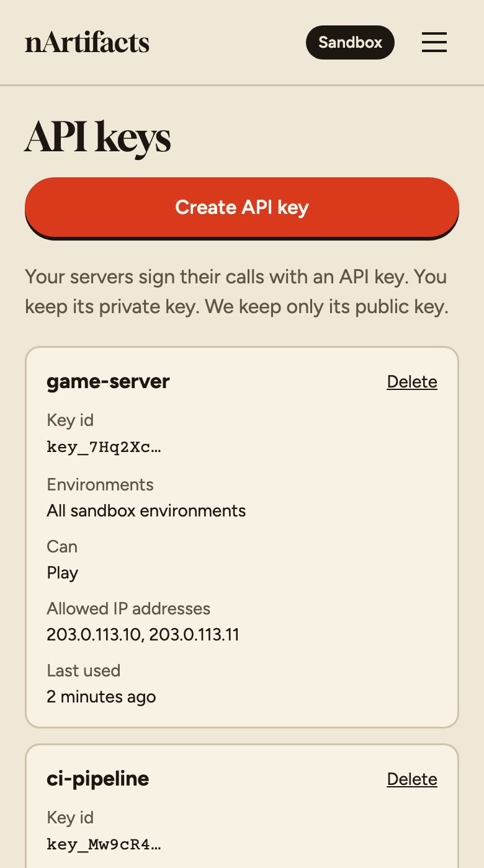Delete the game-server key
Image resolution: width=484 pixels, height=868 pixels.
pyautogui.click(x=412, y=382)
